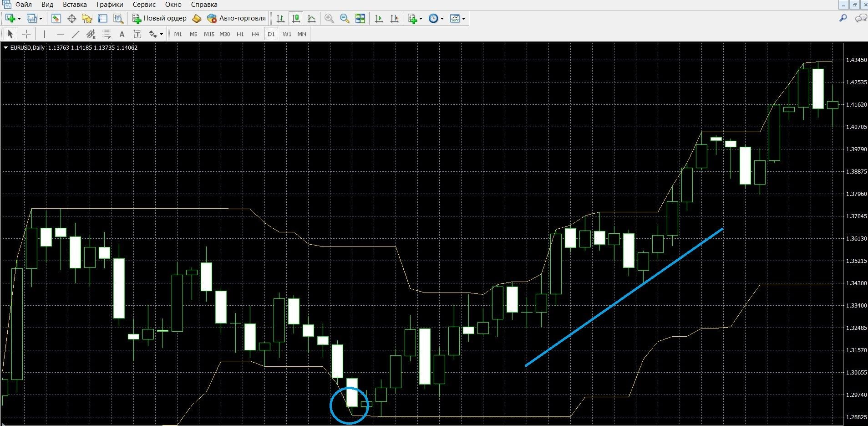The image size is (868, 426).
Task: Select the D1 timeframe
Action: coord(271,34)
